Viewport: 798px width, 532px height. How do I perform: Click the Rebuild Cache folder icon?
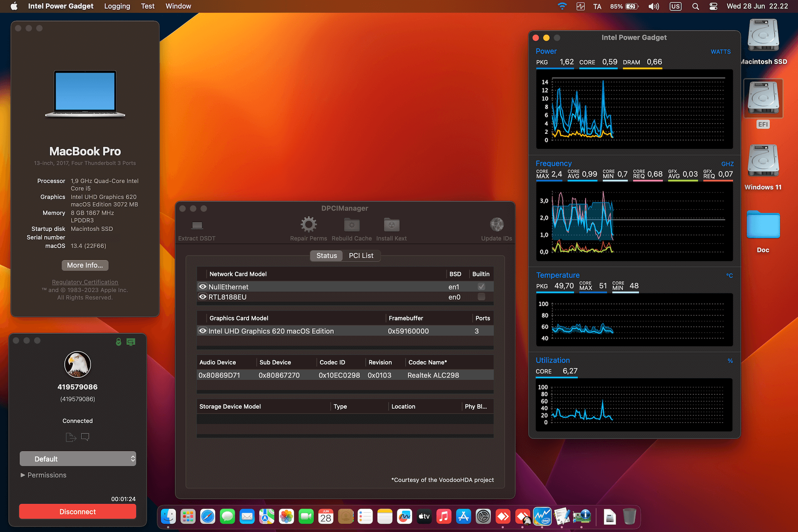(352, 225)
